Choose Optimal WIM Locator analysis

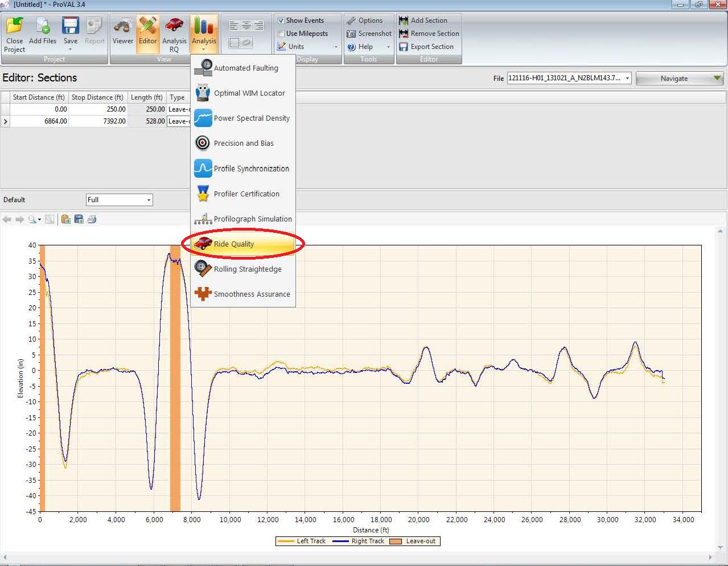click(x=243, y=93)
